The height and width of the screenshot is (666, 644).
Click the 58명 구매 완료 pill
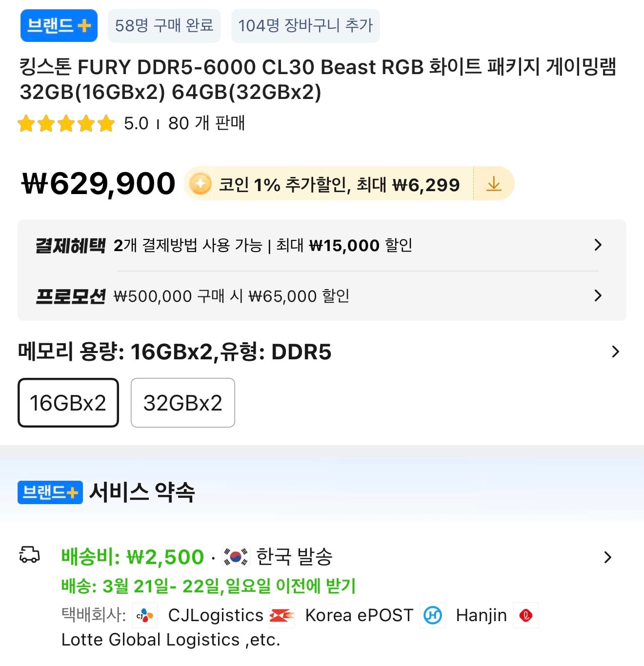click(x=164, y=26)
